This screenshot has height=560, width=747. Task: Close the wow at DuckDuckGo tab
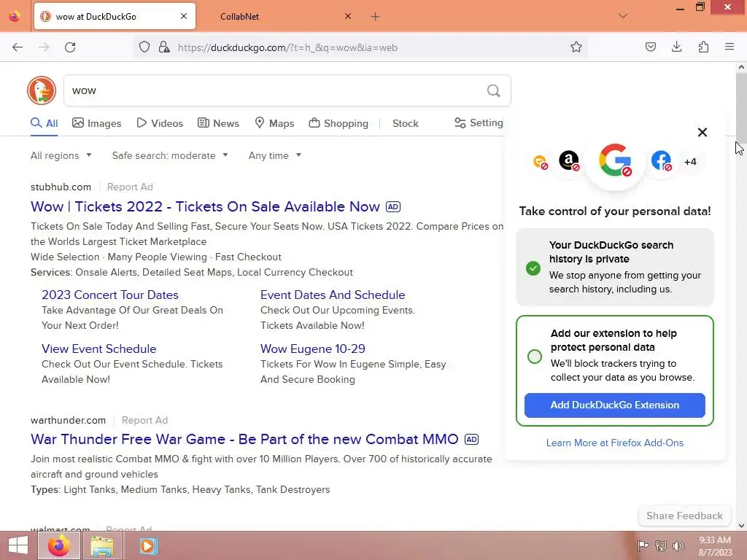click(x=184, y=16)
